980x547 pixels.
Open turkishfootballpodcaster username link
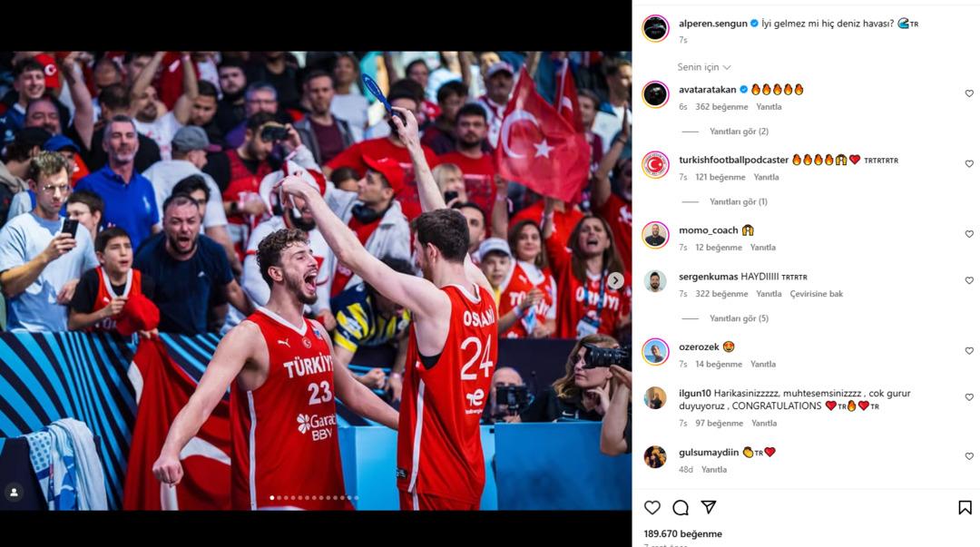pos(734,160)
